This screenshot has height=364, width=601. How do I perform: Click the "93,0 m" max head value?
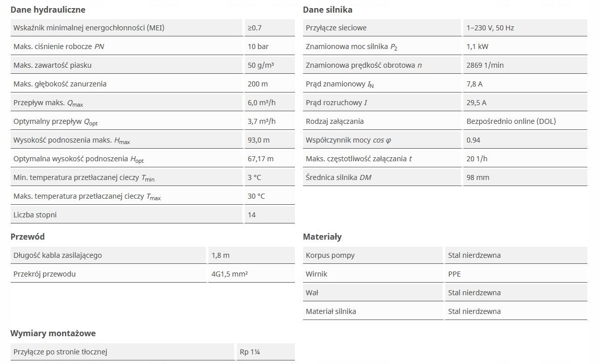[x=259, y=140]
